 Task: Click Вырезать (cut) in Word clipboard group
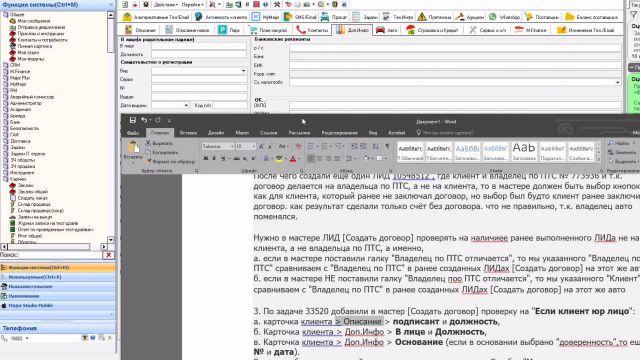coord(160,143)
